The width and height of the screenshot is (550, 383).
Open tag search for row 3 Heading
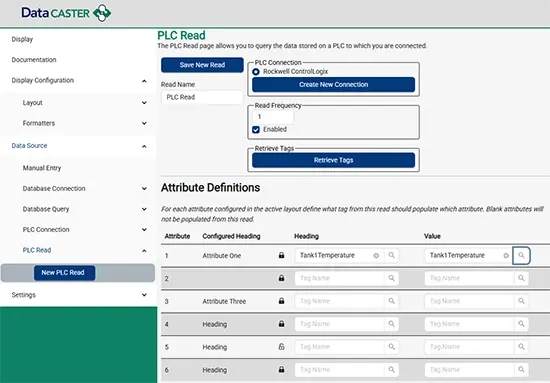(391, 301)
